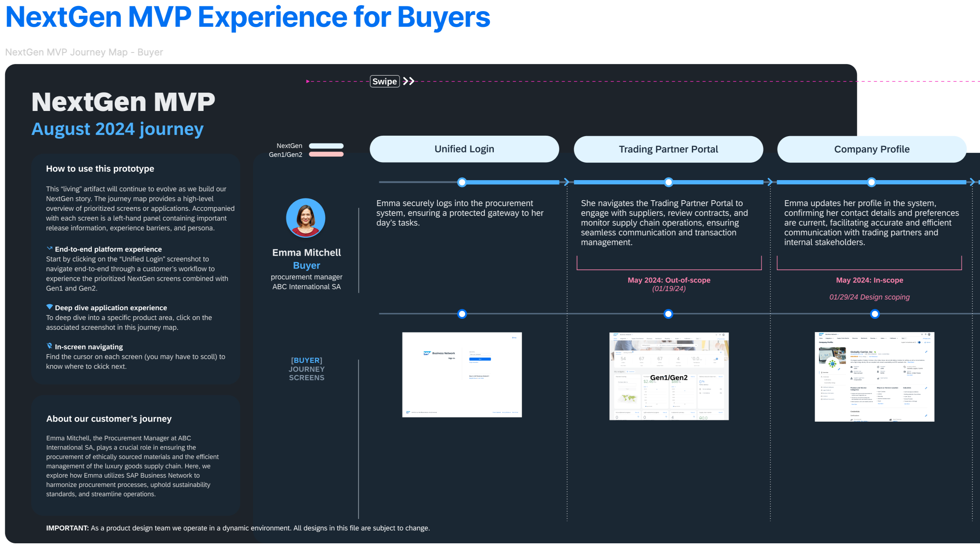Click Emma Mitchell's avatar photo

(x=306, y=218)
